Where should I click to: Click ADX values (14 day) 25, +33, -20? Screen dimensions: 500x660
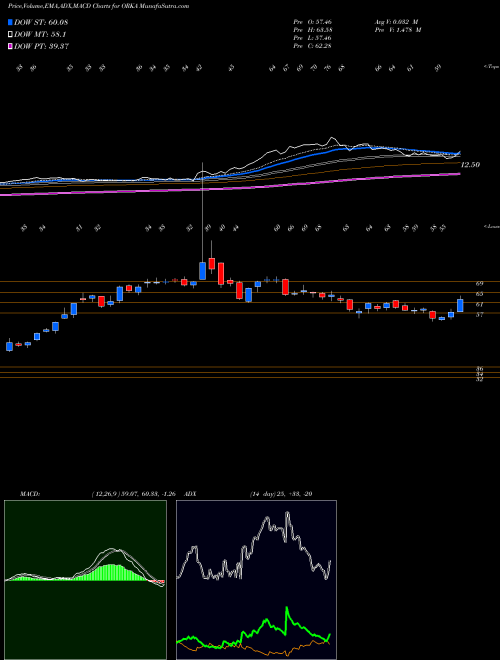(281, 494)
